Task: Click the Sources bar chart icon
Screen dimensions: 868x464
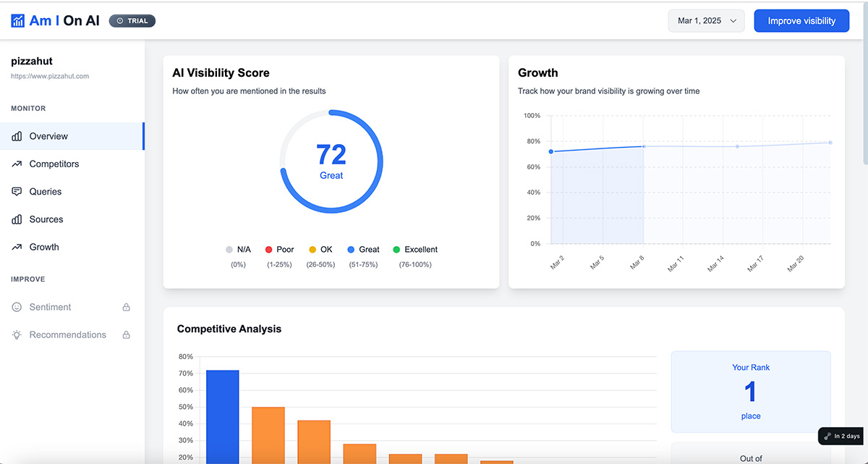Action: (17, 219)
